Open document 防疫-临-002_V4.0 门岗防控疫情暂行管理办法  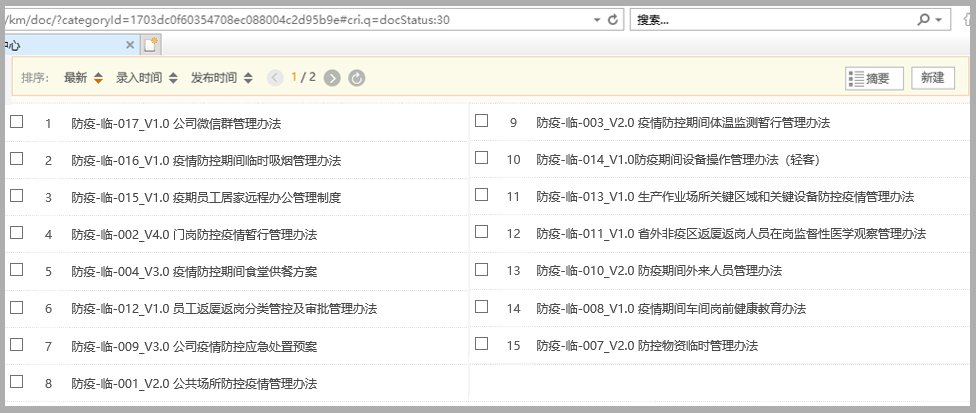194,234
